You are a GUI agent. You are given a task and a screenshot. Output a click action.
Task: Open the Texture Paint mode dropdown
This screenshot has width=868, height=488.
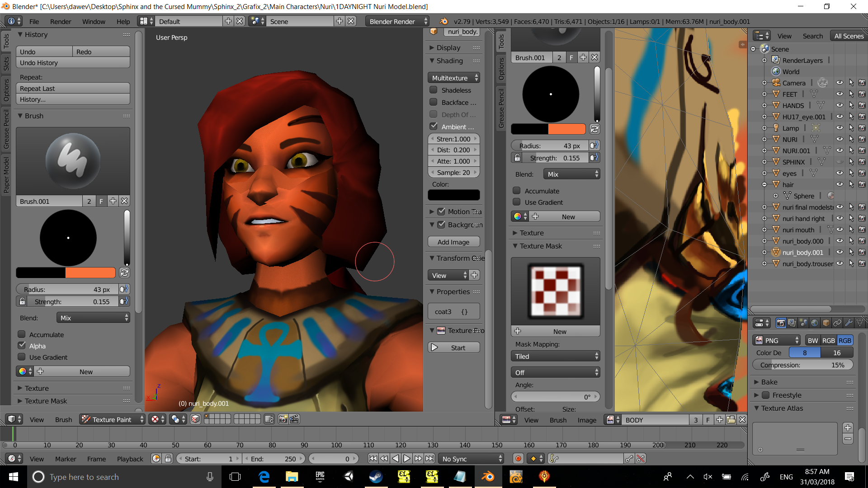[113, 419]
